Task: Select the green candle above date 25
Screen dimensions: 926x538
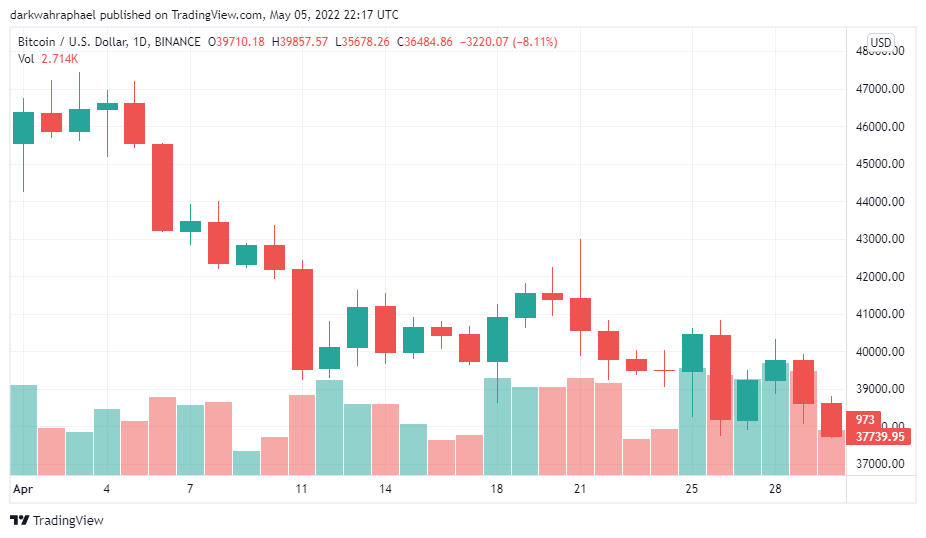Action: click(x=692, y=352)
